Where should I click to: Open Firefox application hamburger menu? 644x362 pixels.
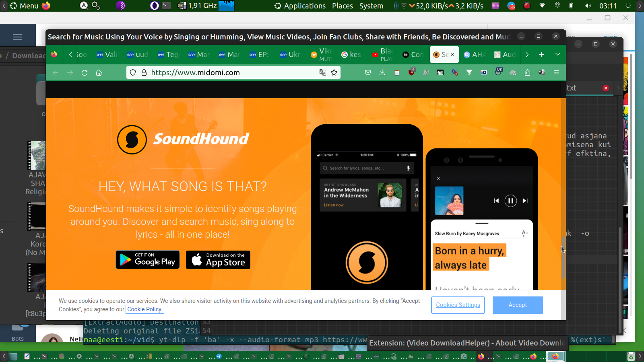point(556,73)
